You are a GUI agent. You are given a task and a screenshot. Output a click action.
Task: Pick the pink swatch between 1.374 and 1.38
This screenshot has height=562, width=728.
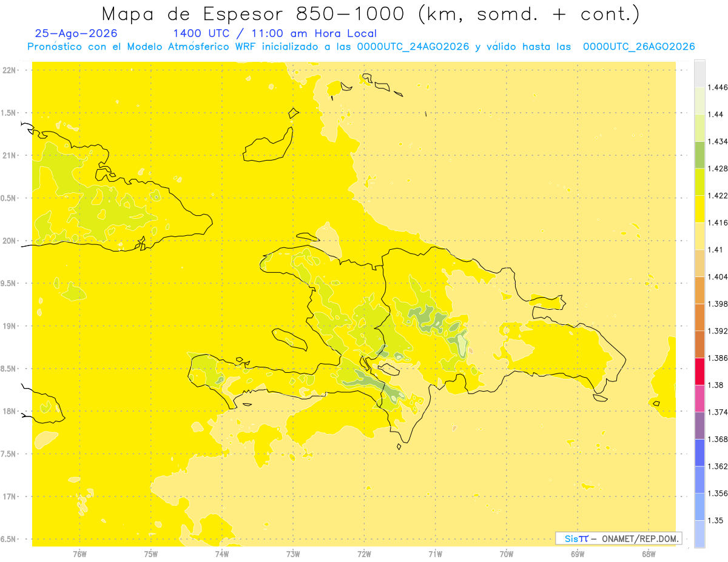[x=699, y=398]
